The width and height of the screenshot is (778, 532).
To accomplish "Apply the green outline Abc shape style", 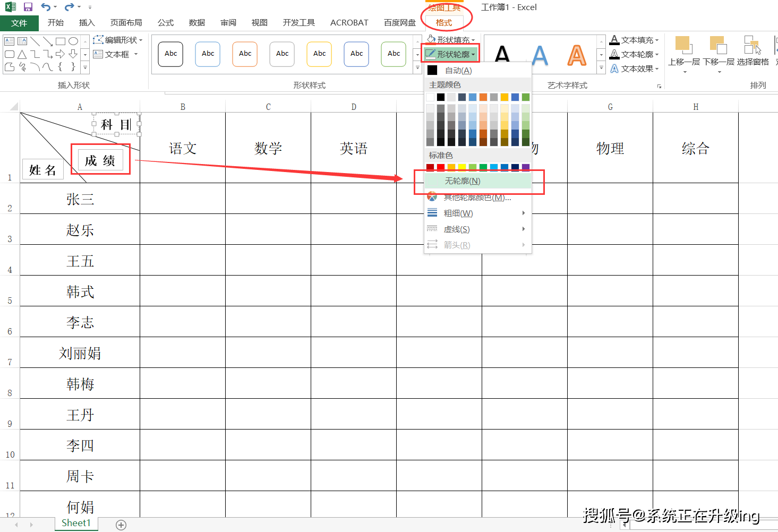I will (x=394, y=54).
